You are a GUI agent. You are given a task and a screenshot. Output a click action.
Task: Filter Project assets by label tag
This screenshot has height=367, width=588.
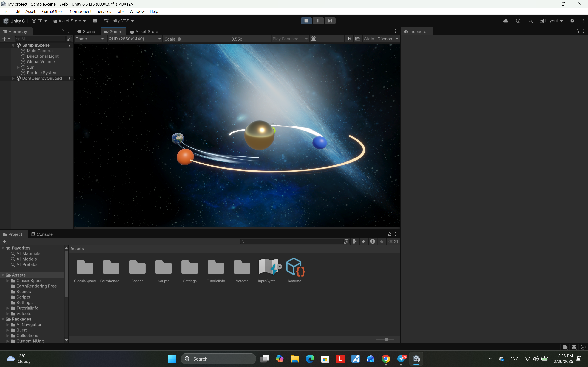point(364,242)
